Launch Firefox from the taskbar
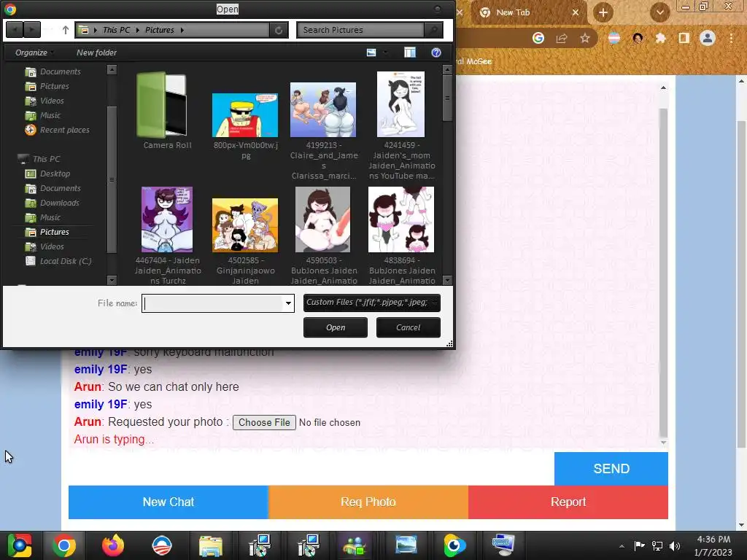Screen dimensions: 747x560 [113, 545]
